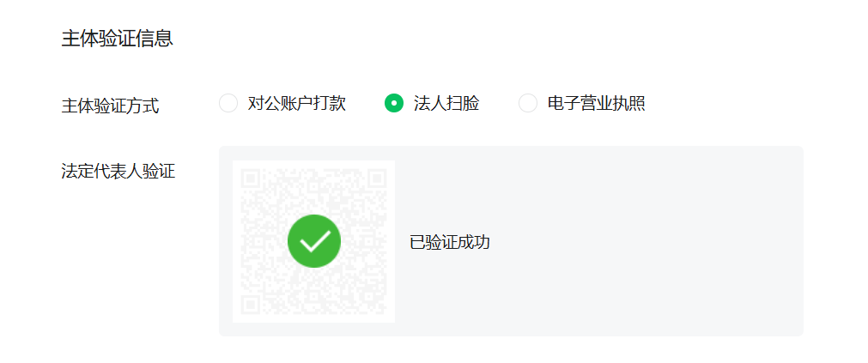
Task: Select the 法人扫脸 radio button
Action: tap(394, 104)
